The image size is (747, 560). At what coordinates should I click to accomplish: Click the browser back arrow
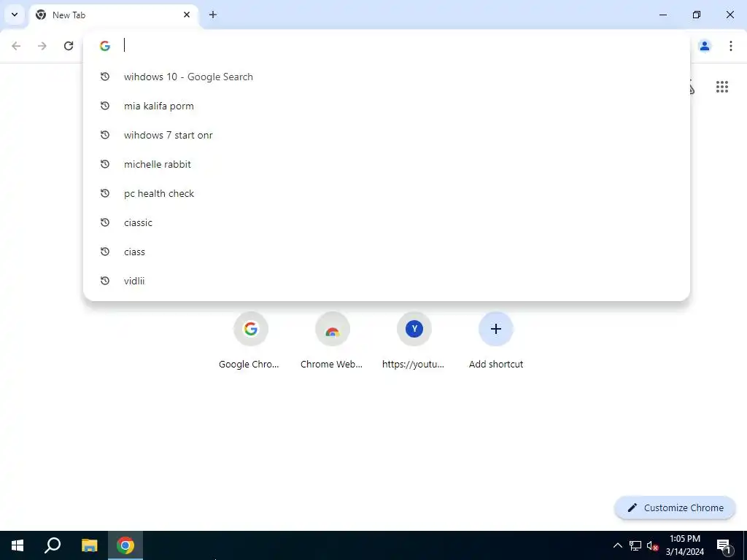click(16, 46)
